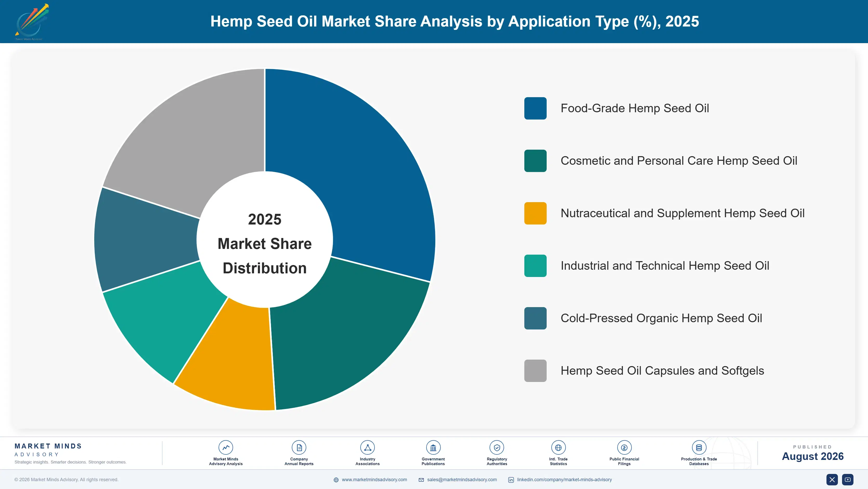Click the 'Food-Grade Hemp Seed Oil' legend label
Screen dimensions: 868x489
point(634,108)
